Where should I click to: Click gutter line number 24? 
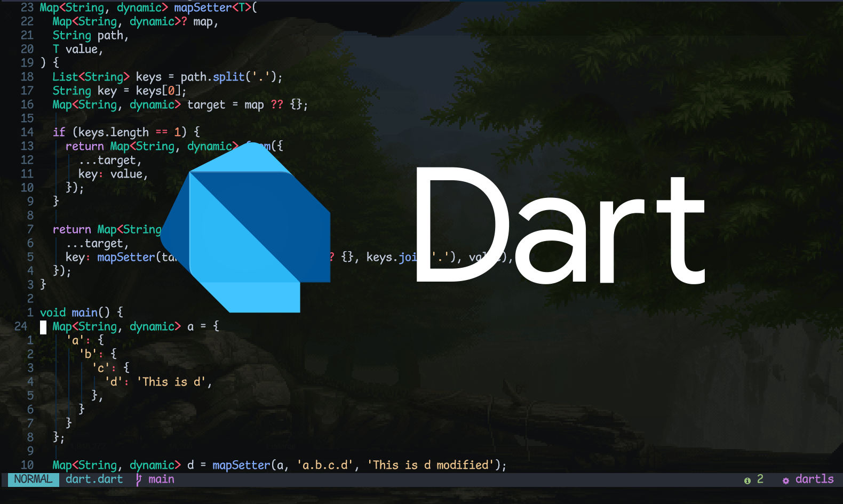[21, 327]
